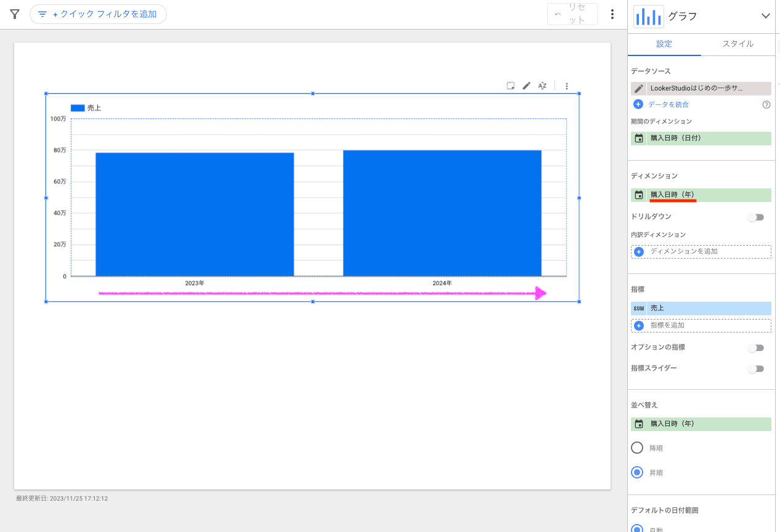Screen dimensions: 780x532
Task: Open the page's three-dot overflow menu
Action: (x=612, y=14)
